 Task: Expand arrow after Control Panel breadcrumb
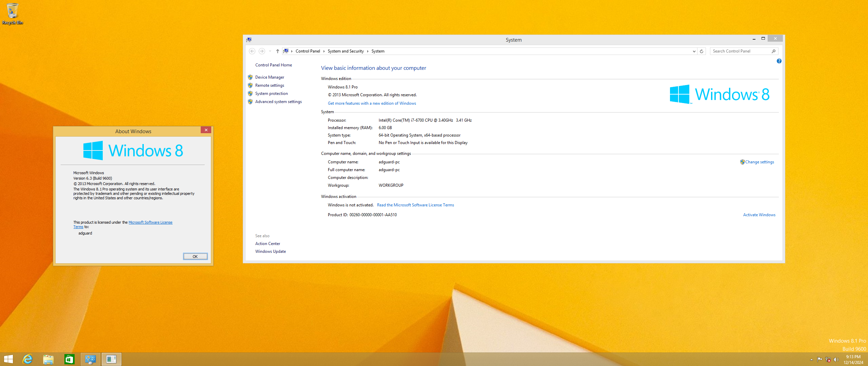tap(324, 51)
